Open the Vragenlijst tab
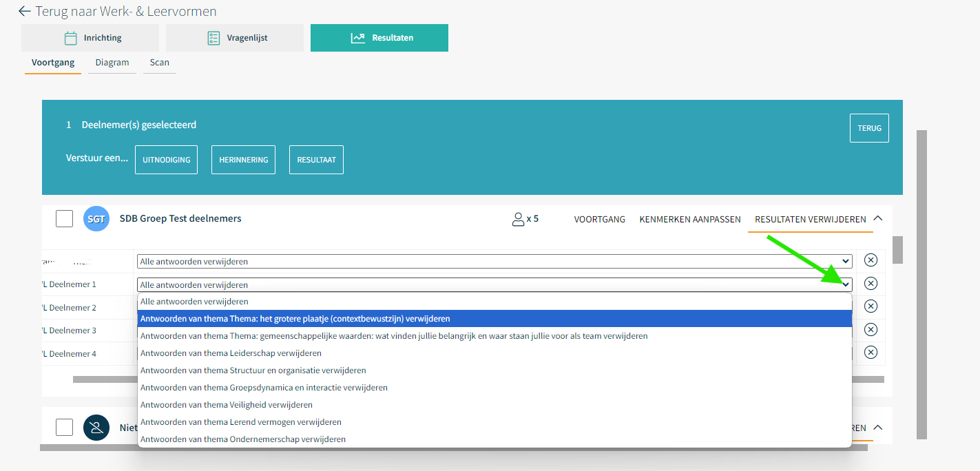 click(x=234, y=38)
